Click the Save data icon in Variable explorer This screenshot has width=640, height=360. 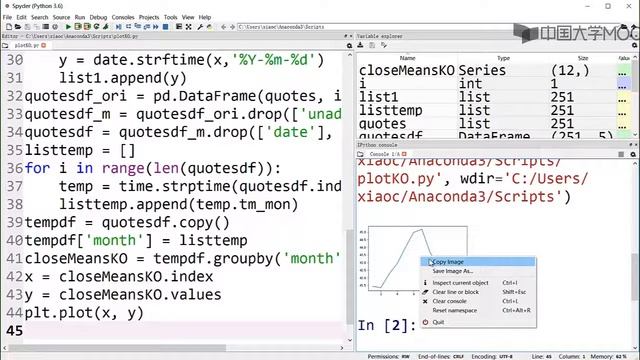pos(372,45)
